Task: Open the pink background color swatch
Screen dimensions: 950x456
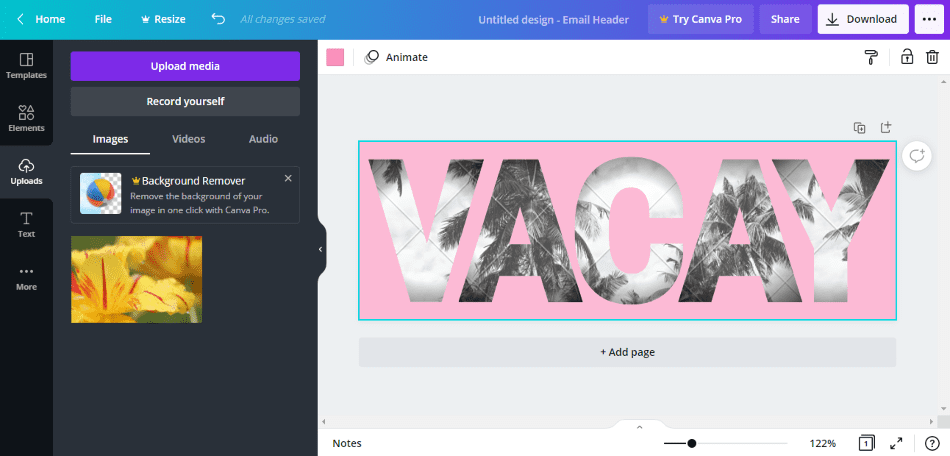Action: click(335, 57)
